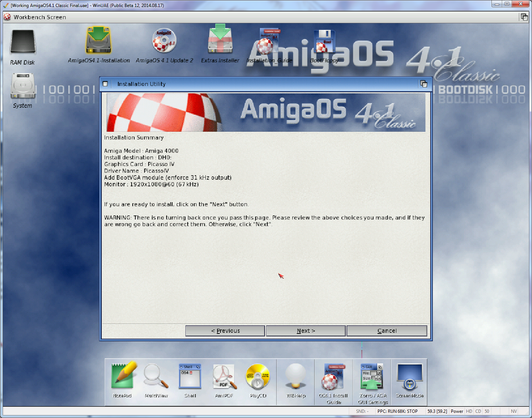Viewport: 532px width, 418px height.
Task: Click the NV status indicator
Action: 514,411
